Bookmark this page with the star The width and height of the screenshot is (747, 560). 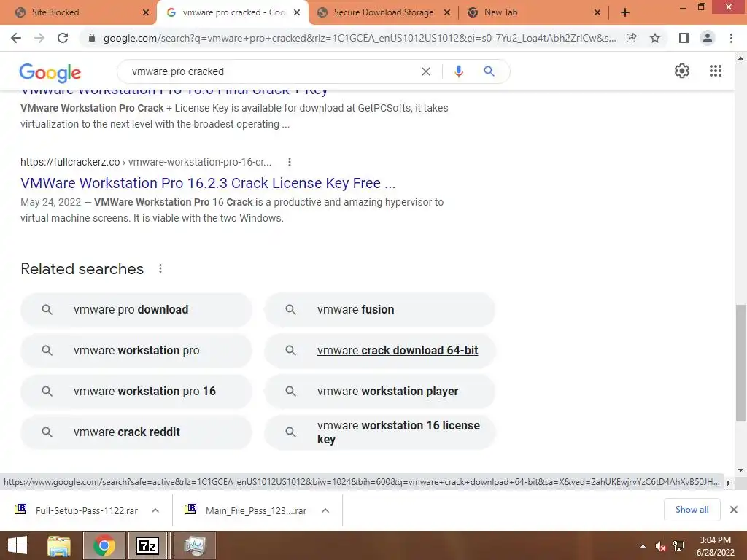(655, 38)
